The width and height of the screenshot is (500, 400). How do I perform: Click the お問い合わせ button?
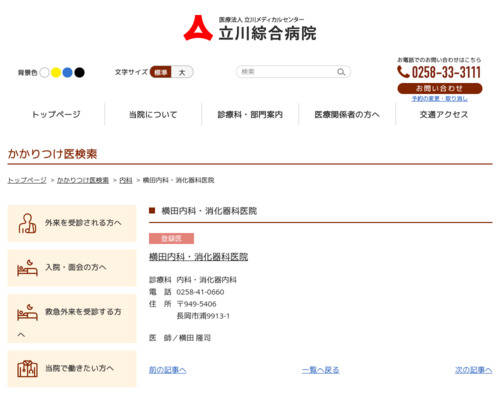(x=440, y=88)
